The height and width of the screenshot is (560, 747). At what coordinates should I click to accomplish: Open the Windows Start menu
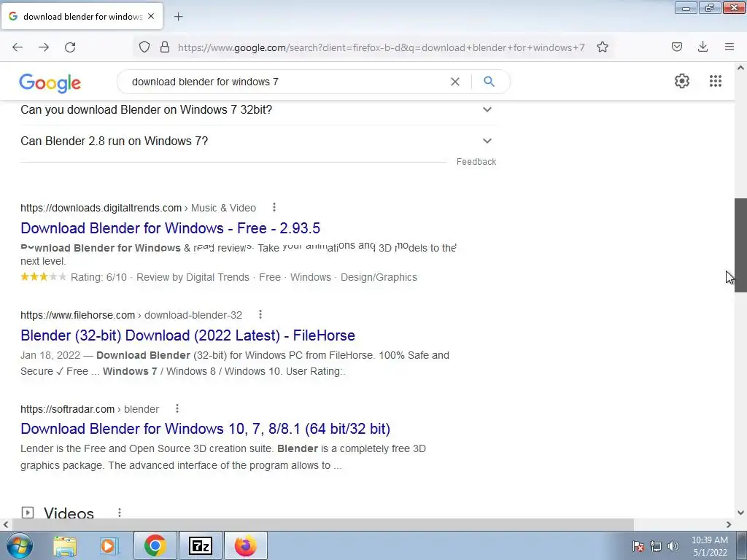coord(19,545)
